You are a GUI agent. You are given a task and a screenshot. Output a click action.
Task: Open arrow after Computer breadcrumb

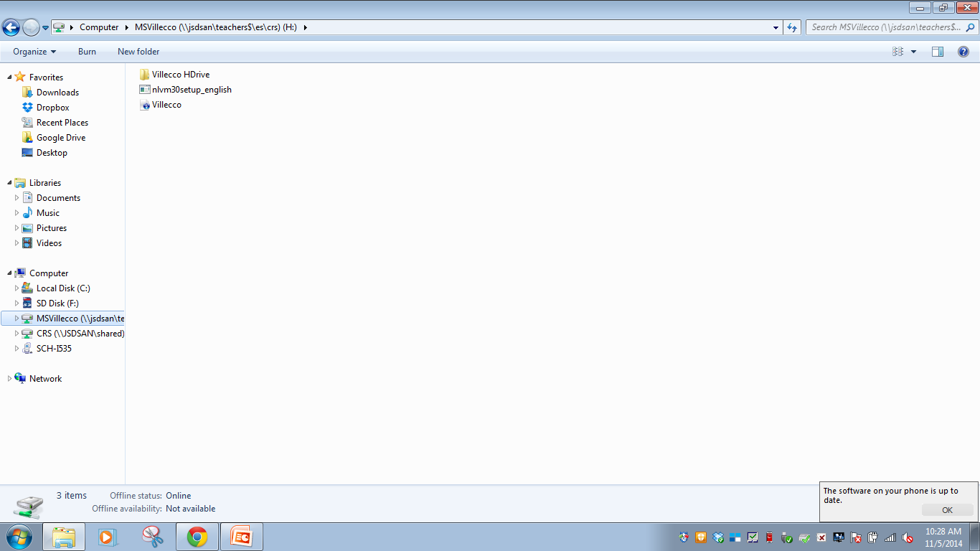126,27
